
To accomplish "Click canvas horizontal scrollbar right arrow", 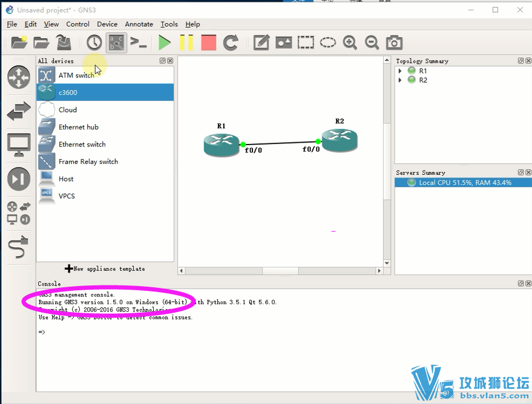I will click(x=379, y=270).
